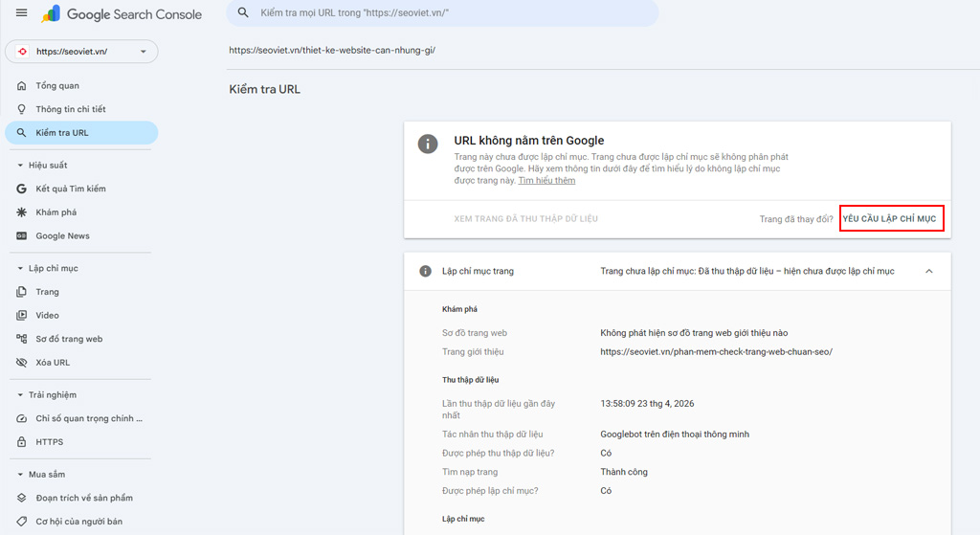This screenshot has height=535, width=980.
Task: Click the Khám phá asterisk icon
Action: (x=21, y=212)
